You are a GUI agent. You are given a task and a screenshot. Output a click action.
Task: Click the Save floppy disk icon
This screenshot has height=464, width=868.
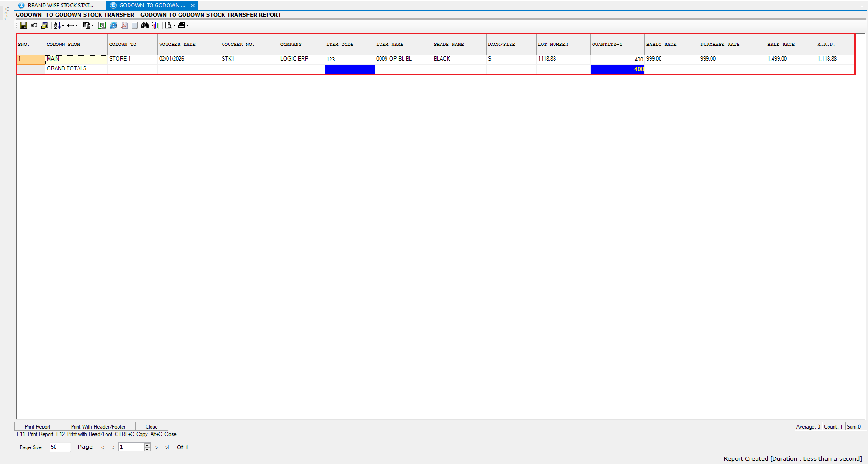(x=23, y=26)
